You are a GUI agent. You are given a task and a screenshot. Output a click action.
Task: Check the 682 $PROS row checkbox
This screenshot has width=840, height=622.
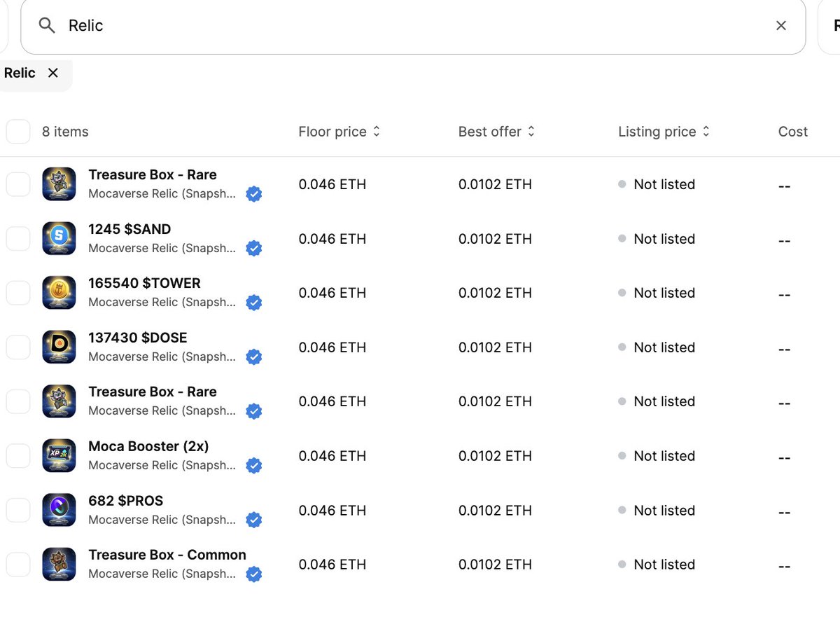click(18, 510)
